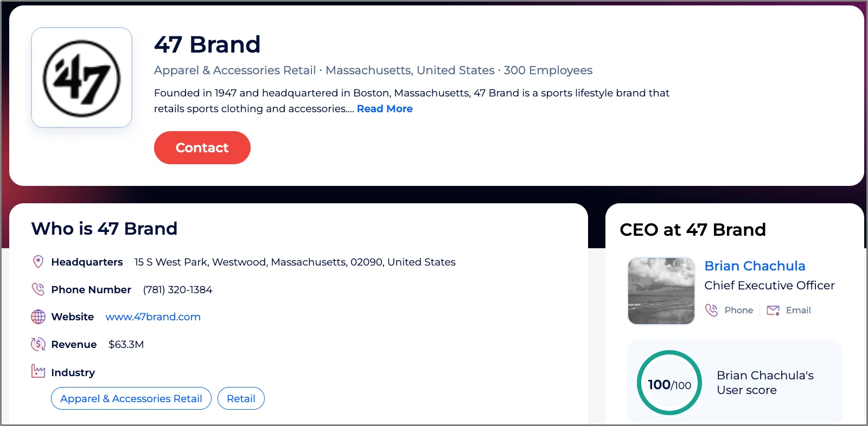Select the phone receiver icon beside Phone Number
The height and width of the screenshot is (426, 868).
click(37, 289)
